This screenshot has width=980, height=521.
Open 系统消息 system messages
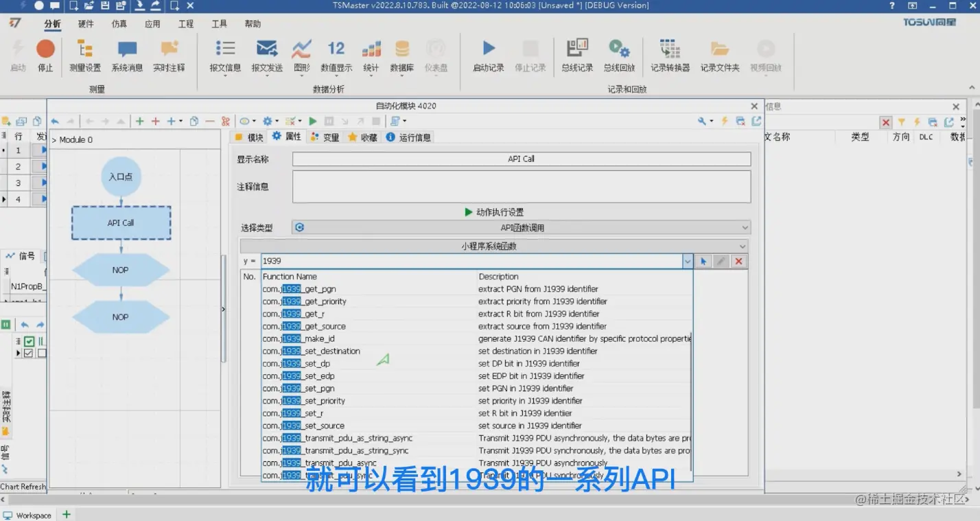click(127, 56)
